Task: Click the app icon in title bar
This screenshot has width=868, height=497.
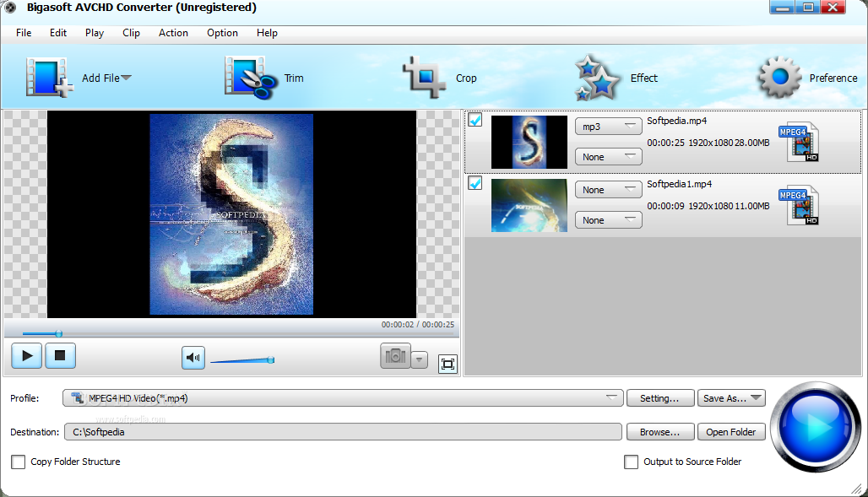Action: [10, 8]
